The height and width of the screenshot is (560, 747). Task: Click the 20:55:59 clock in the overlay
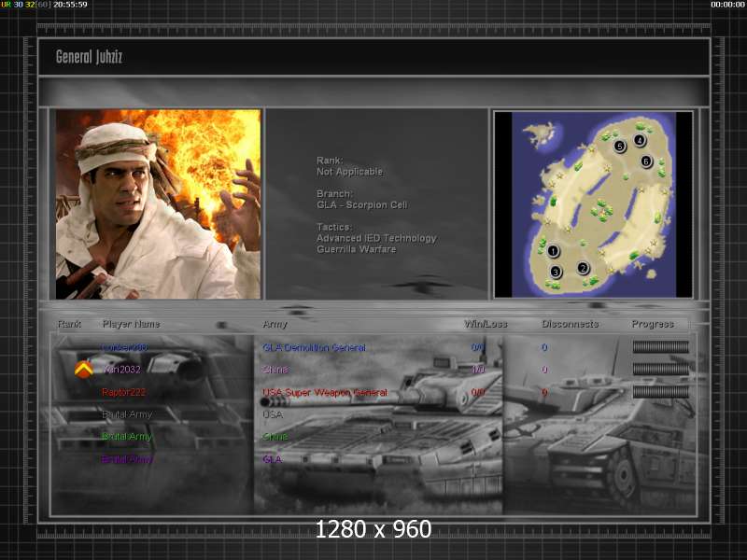70,5
